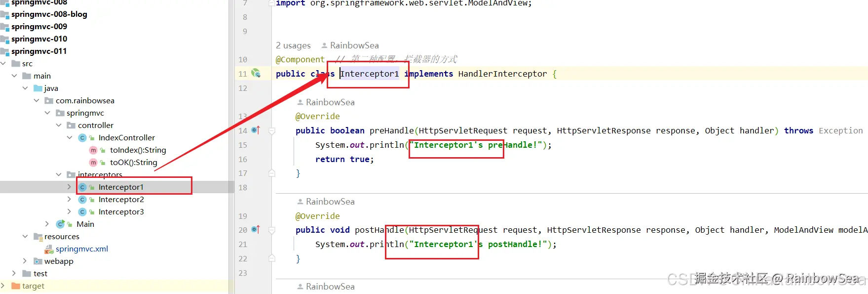
Task: Click the @Component annotation
Action: click(300, 59)
